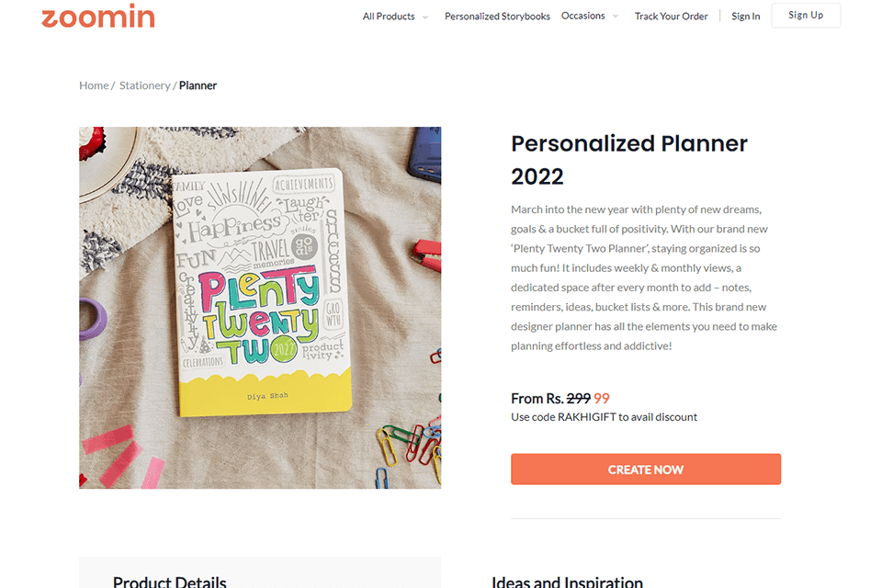Expand the All Products dropdown arrow
The image size is (882, 588).
pos(425,17)
